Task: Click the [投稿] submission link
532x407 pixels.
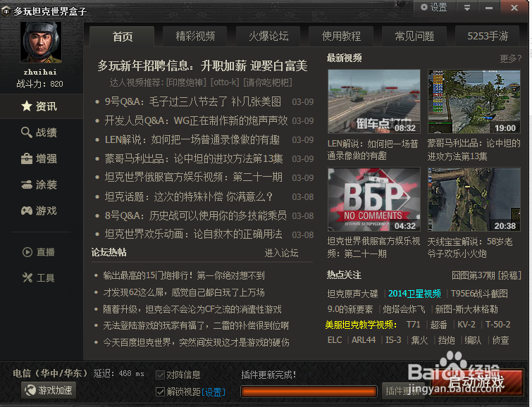Action: (509, 275)
